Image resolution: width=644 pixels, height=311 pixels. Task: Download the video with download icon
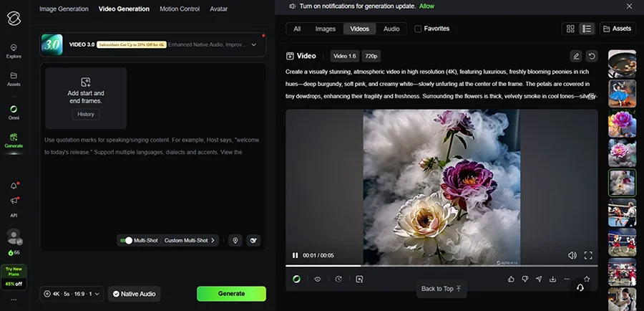point(552,279)
